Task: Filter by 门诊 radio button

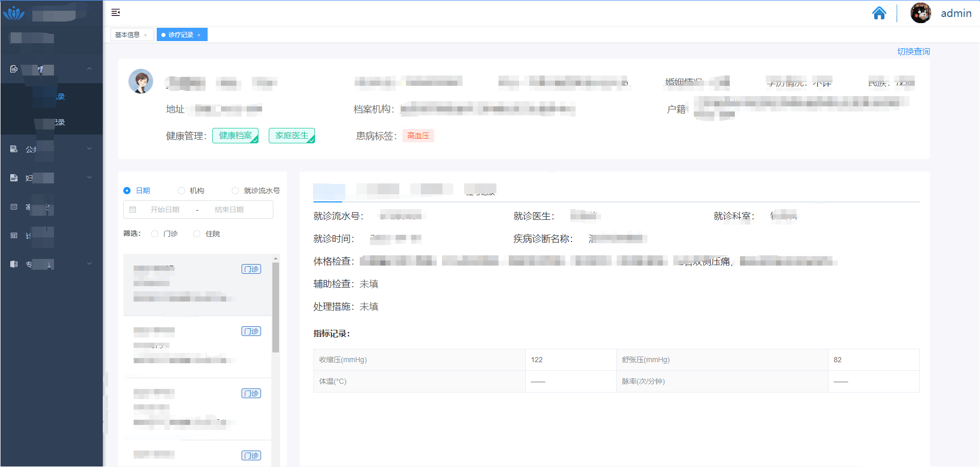Action: (155, 234)
